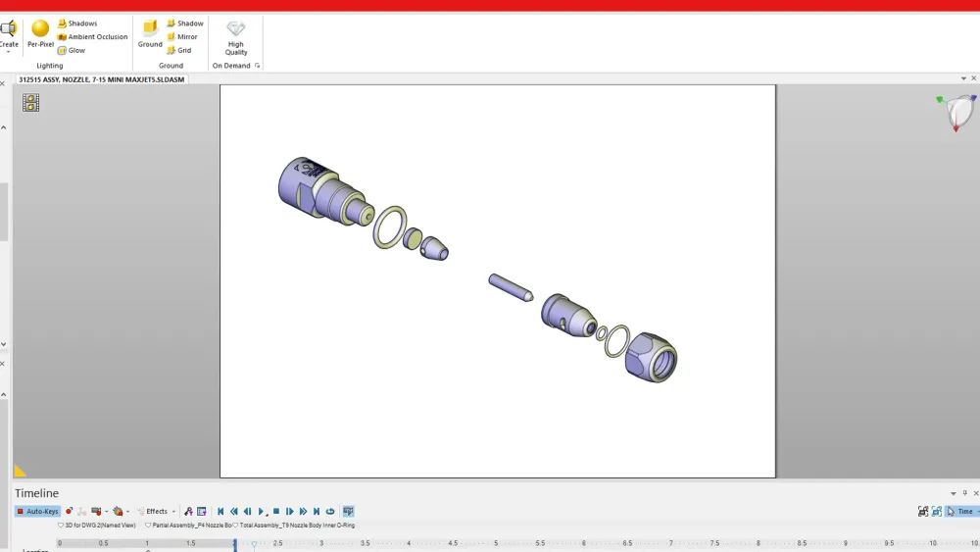Click the timeline ruler at 7.5
This screenshot has width=980, height=552.
point(714,543)
